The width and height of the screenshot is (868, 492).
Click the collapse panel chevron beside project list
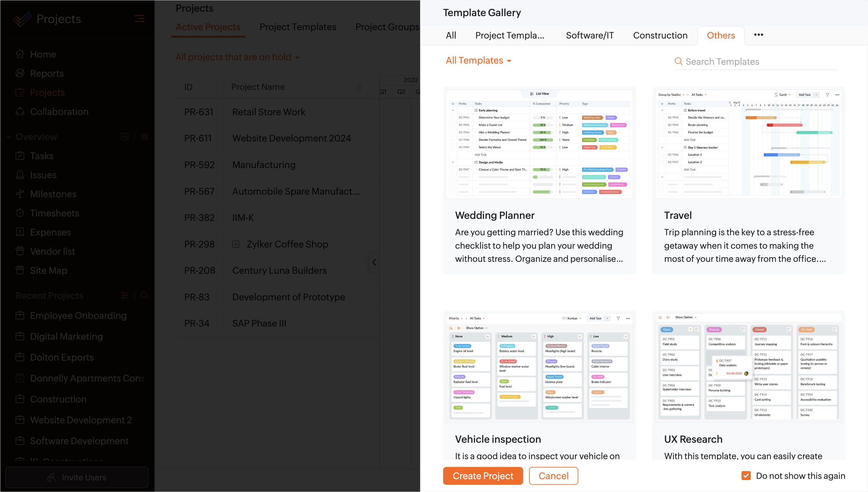coord(374,262)
